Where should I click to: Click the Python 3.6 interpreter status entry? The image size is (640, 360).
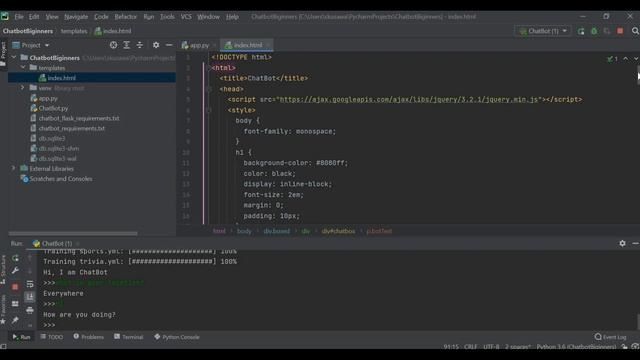576,347
